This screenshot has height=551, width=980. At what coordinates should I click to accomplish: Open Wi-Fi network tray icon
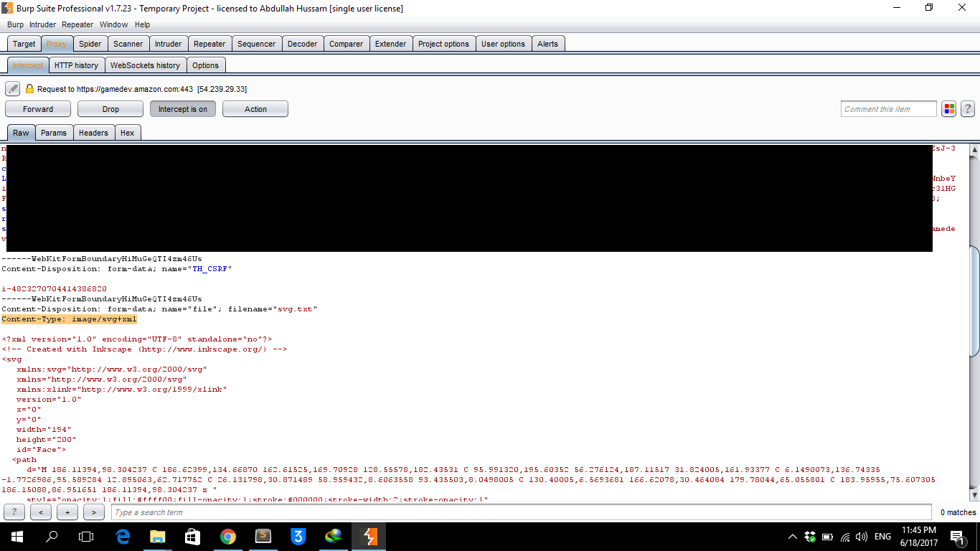coord(845,537)
